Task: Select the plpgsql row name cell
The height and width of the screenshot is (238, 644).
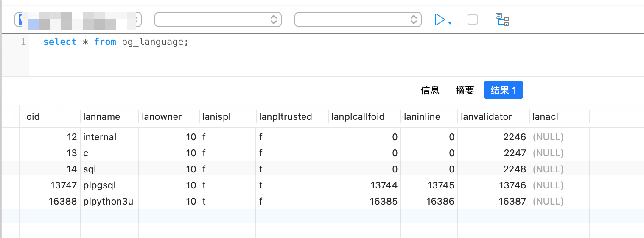Action: pyautogui.click(x=99, y=185)
